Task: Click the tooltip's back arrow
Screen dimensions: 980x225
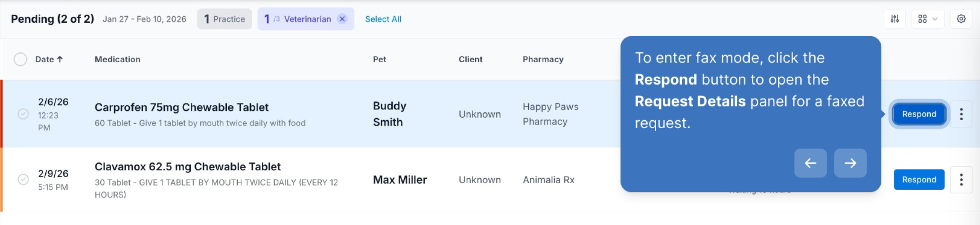Action: (810, 163)
